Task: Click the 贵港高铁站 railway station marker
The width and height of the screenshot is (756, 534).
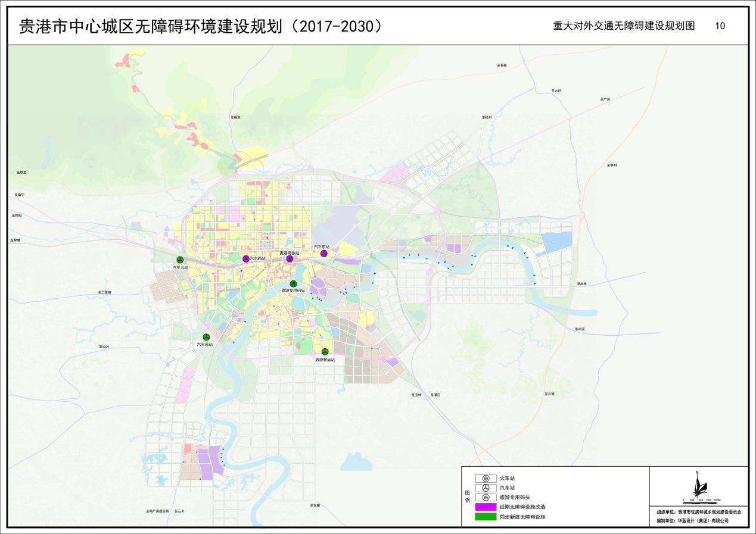Action: 290,259
